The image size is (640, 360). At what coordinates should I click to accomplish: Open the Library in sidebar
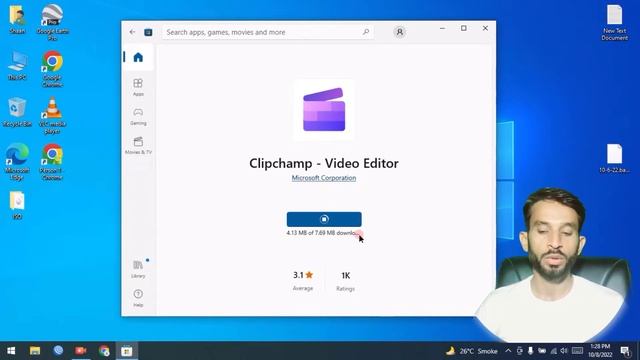[138, 269]
